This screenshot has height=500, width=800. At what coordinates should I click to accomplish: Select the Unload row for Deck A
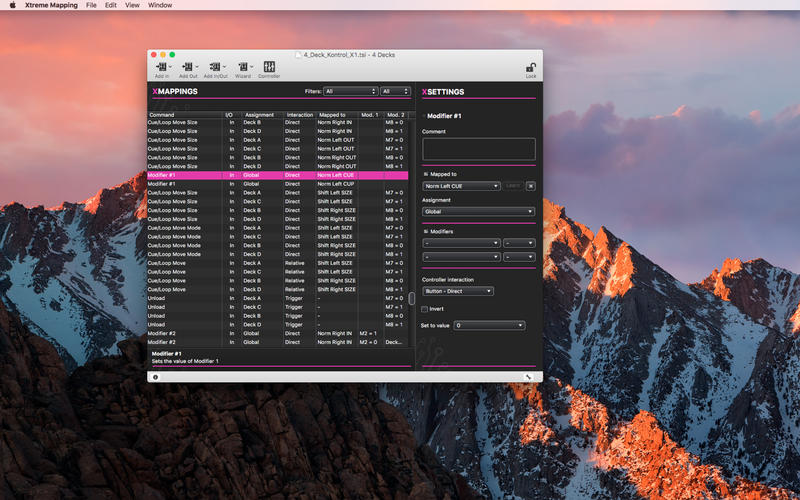(278, 298)
